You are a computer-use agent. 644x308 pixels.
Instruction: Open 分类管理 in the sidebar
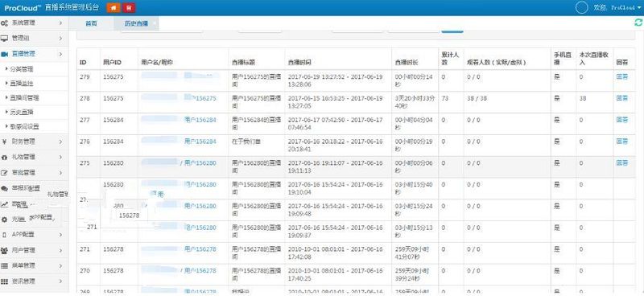coord(22,69)
